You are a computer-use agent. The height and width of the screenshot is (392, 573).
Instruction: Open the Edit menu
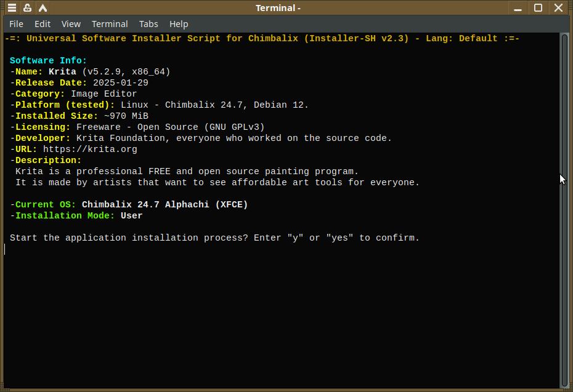[x=43, y=24]
